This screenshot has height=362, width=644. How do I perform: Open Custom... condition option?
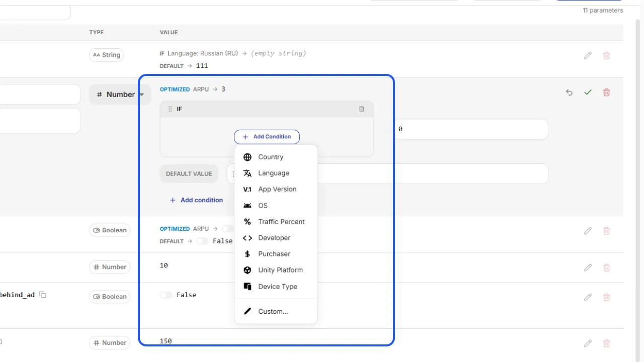click(x=276, y=311)
